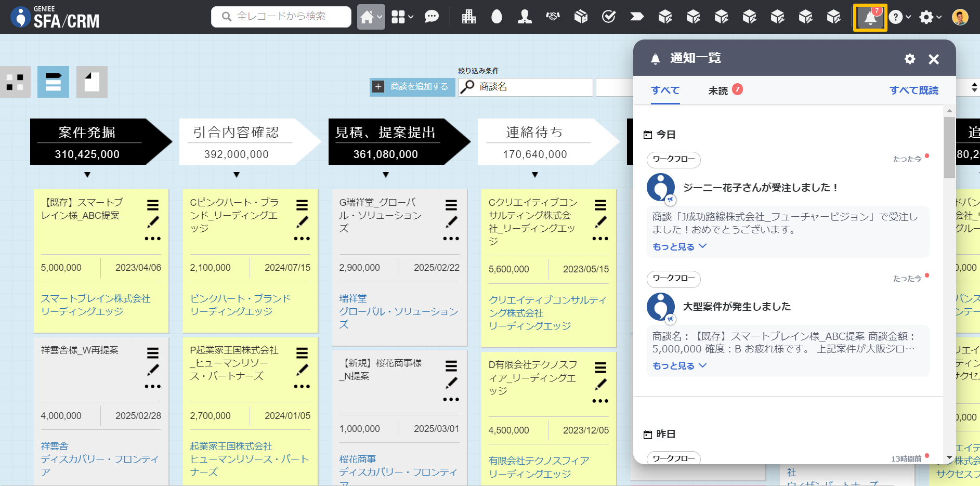This screenshot has height=486, width=980.
Task: Expand the help menu dropdown chevron
Action: tap(908, 17)
